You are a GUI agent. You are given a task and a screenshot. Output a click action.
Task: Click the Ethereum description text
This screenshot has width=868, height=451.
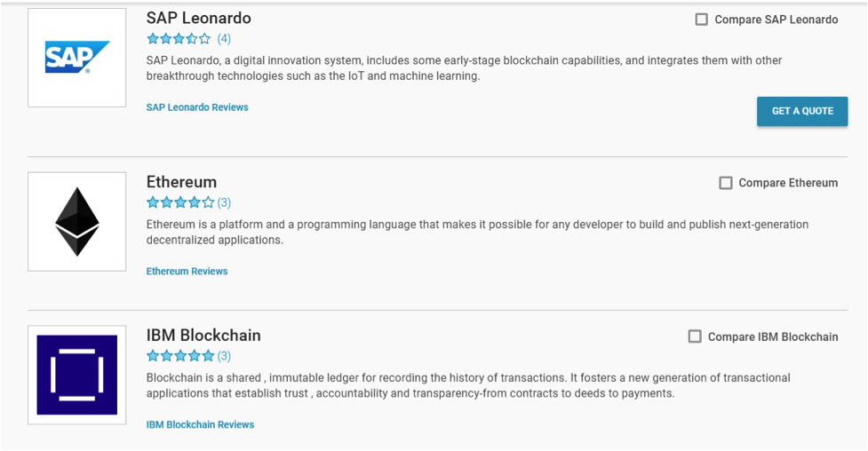[x=477, y=233]
